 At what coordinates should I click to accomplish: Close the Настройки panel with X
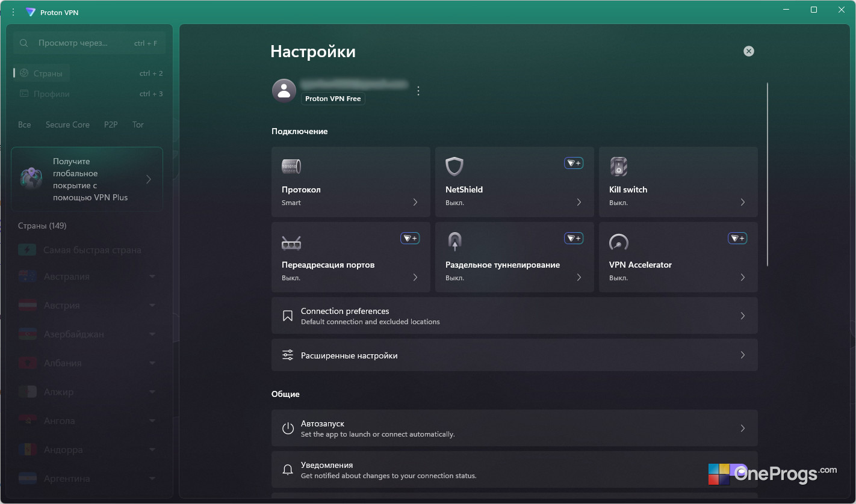pyautogui.click(x=749, y=51)
